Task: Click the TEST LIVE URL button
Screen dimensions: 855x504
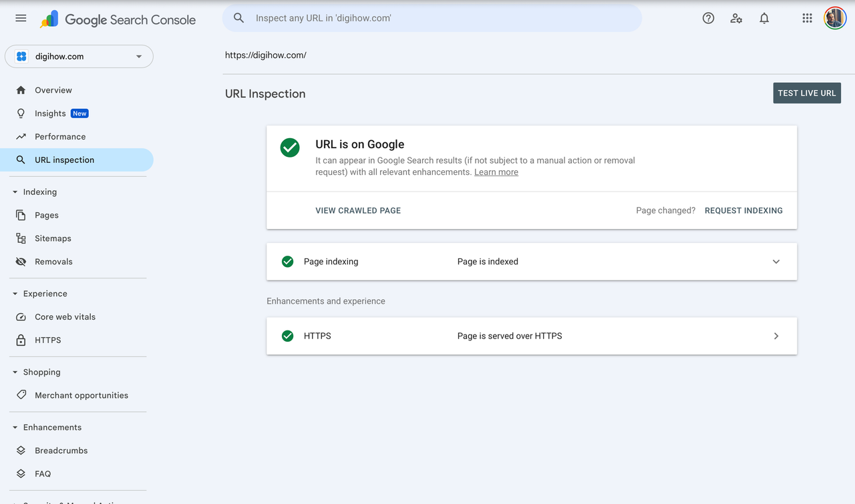Action: (807, 93)
